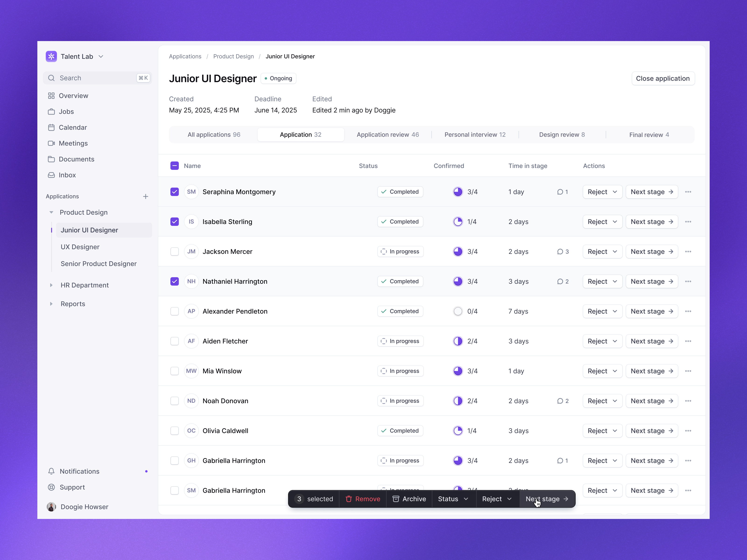Click the Archive action in the bulk bar
The image size is (747, 560).
point(409,499)
